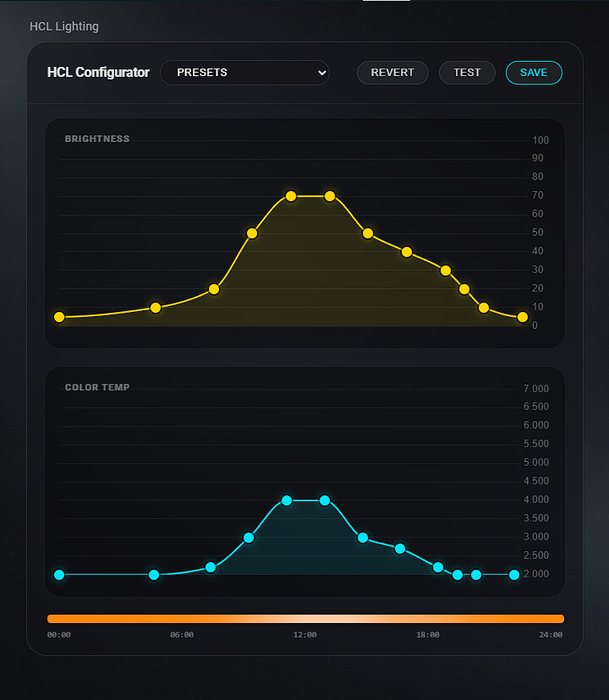Click the 00:00 time label
Viewport: 609px width, 700px height.
59,635
